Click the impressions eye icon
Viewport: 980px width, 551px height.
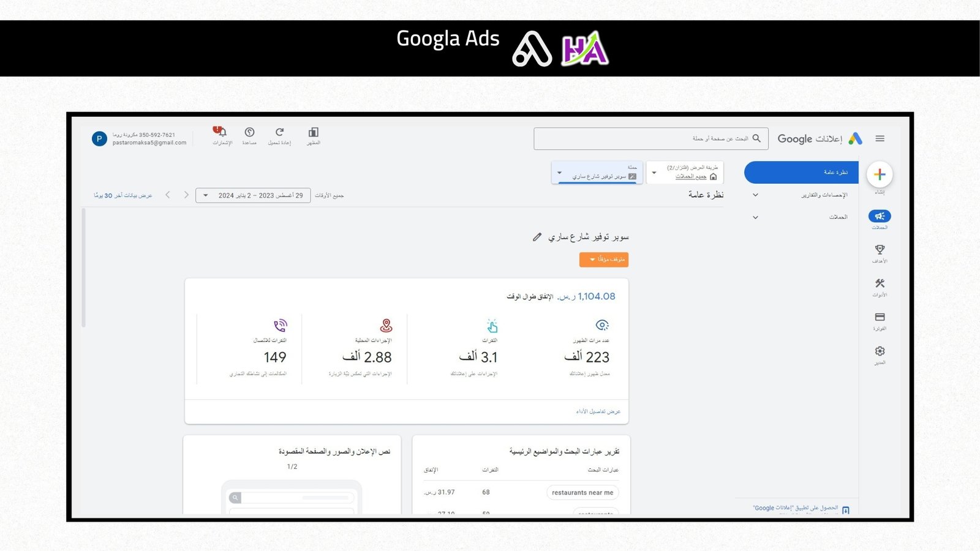[602, 325]
